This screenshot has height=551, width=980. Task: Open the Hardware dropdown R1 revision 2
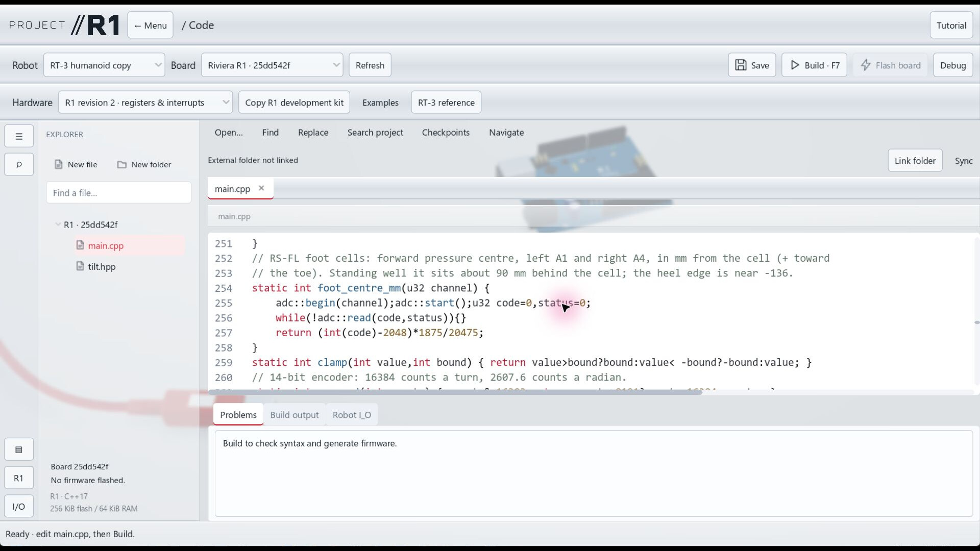145,103
